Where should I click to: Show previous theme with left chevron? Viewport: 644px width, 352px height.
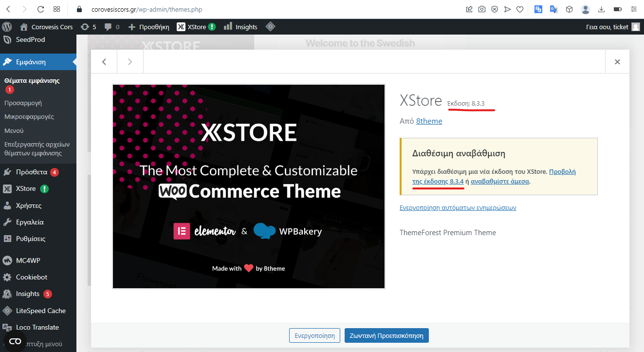tap(104, 62)
